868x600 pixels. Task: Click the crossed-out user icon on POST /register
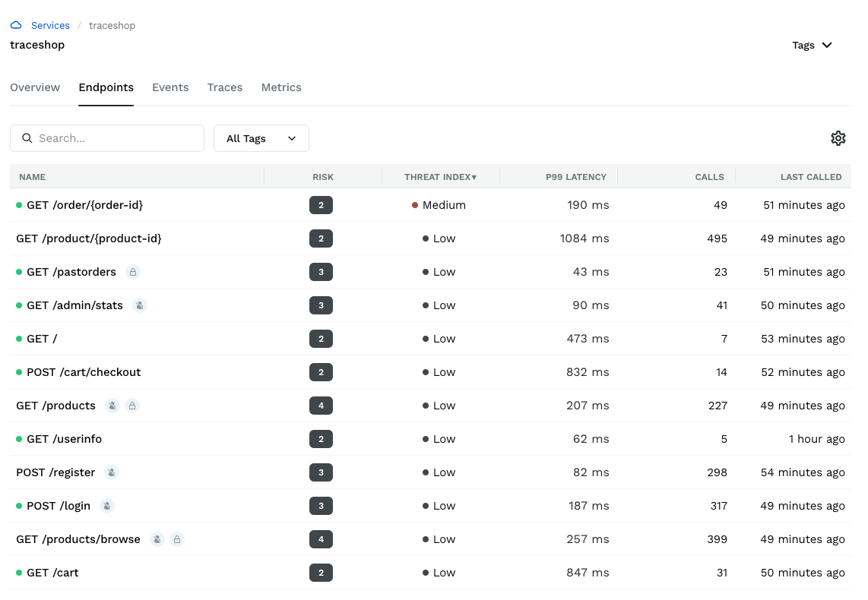(x=112, y=472)
